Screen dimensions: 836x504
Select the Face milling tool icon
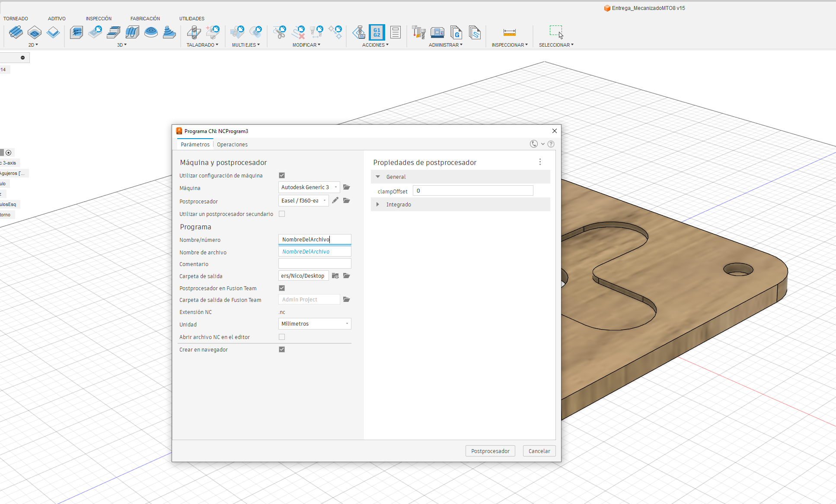coord(53,32)
